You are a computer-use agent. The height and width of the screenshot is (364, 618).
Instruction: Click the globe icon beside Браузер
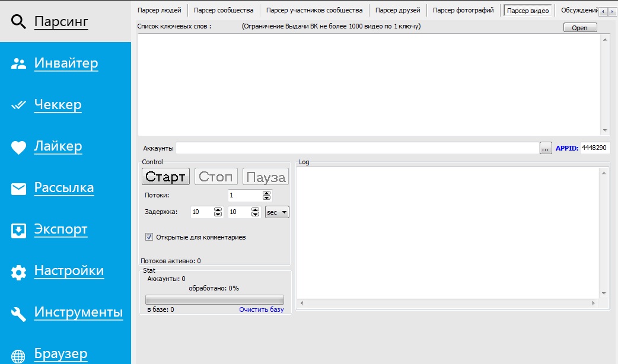click(19, 356)
